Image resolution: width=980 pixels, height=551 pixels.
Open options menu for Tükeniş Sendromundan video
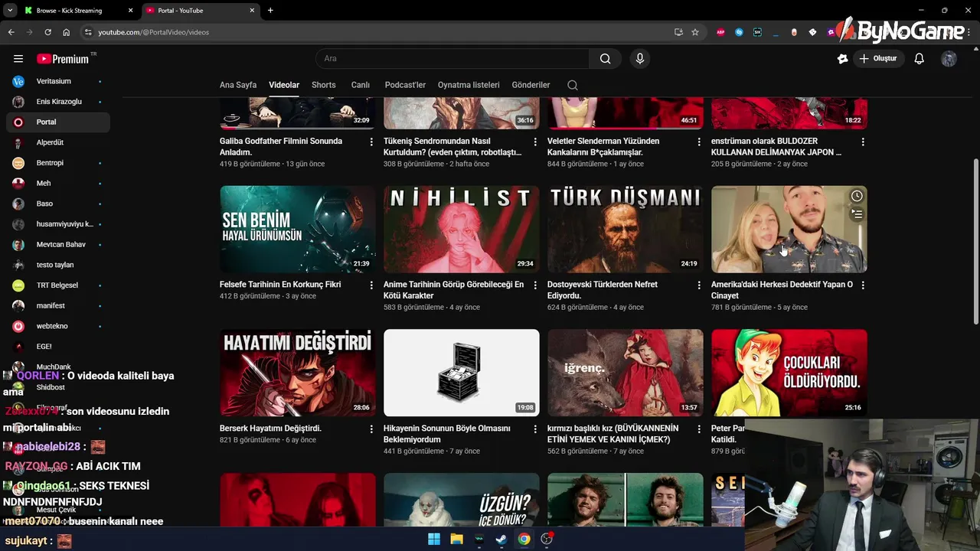[x=535, y=142]
